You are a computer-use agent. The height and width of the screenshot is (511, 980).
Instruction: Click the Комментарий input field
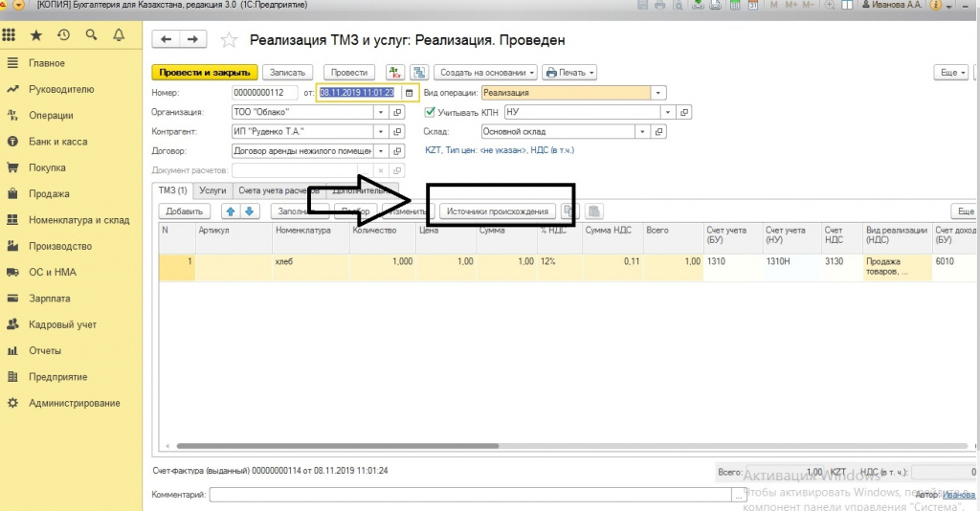pyautogui.click(x=471, y=495)
